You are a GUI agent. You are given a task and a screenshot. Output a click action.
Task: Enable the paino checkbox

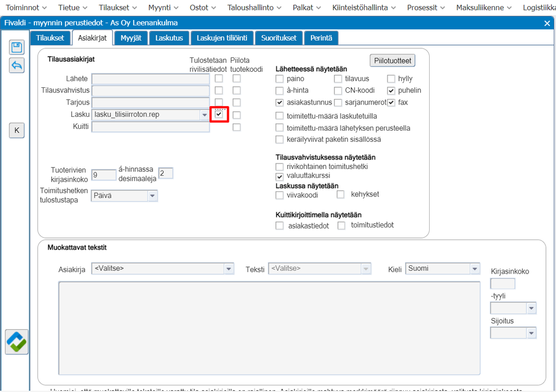[x=279, y=78]
